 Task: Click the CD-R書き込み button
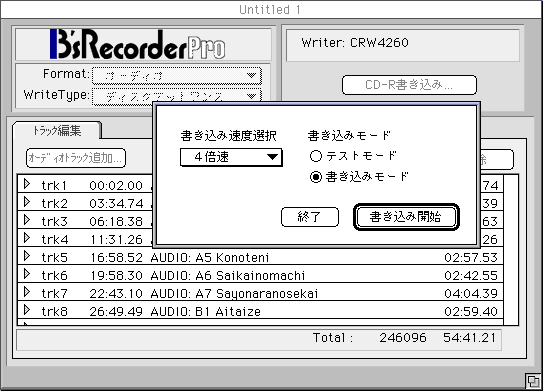pos(409,85)
